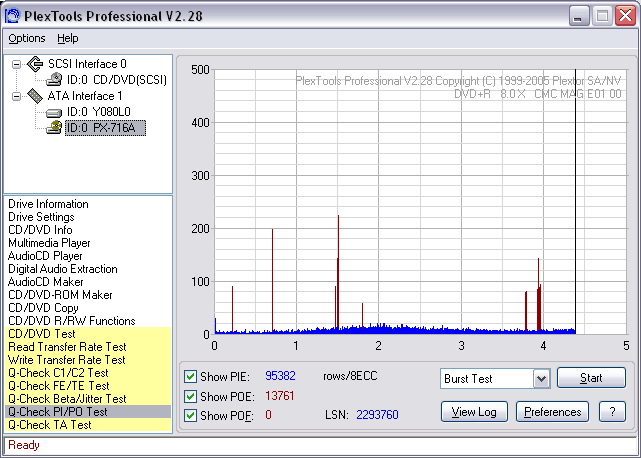Viewport: 641px width, 458px height.
Task: Collapse the ATA Interface 1 node
Action: coord(16,97)
